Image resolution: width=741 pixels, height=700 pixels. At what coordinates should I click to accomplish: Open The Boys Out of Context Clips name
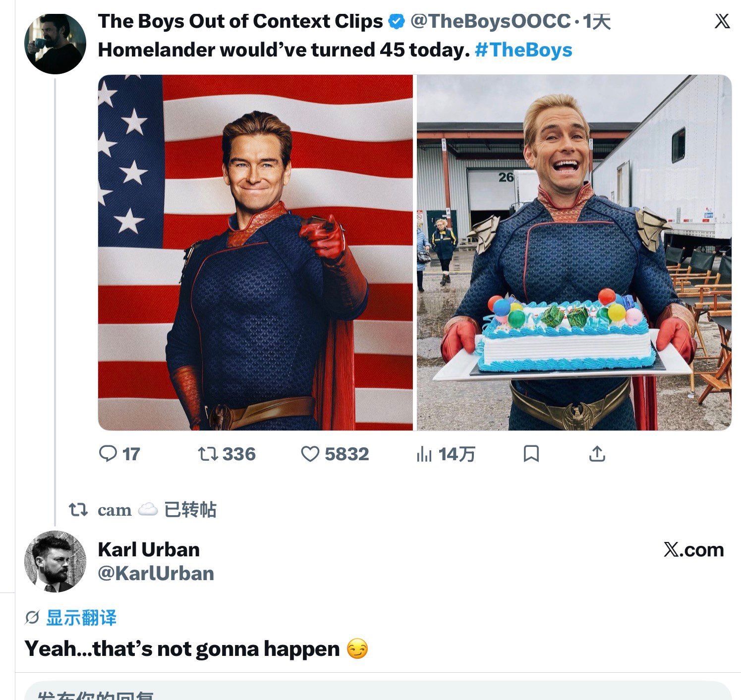(240, 21)
